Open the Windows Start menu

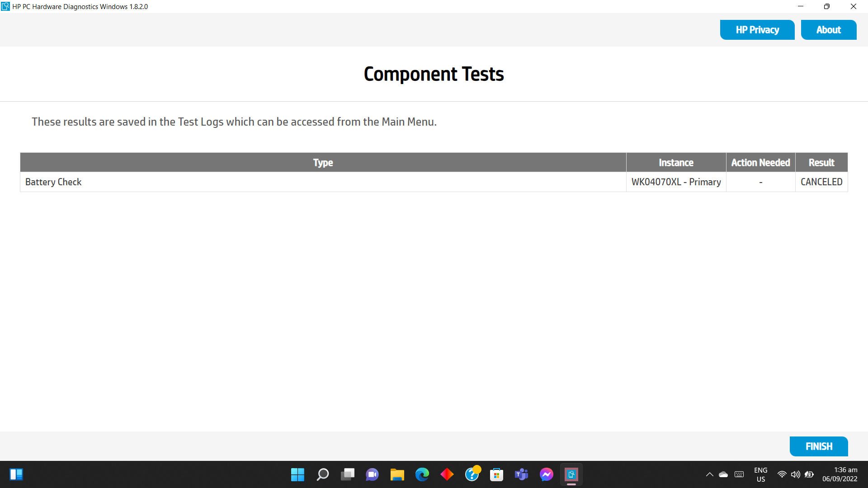click(297, 474)
